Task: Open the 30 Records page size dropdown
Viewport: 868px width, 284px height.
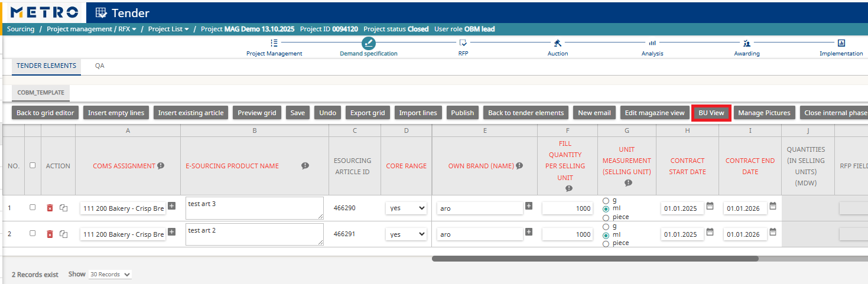Action: coord(110,275)
